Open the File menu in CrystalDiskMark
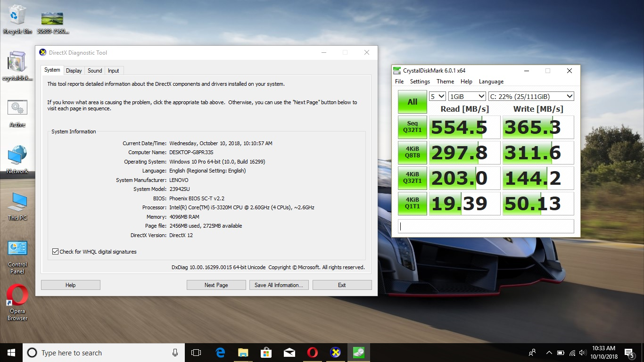This screenshot has height=362, width=644. coord(399,82)
